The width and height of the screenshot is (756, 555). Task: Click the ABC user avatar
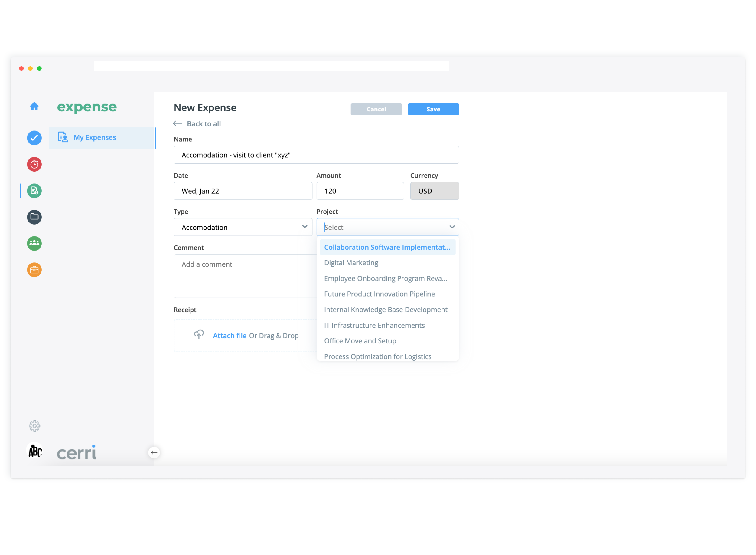pyautogui.click(x=35, y=451)
